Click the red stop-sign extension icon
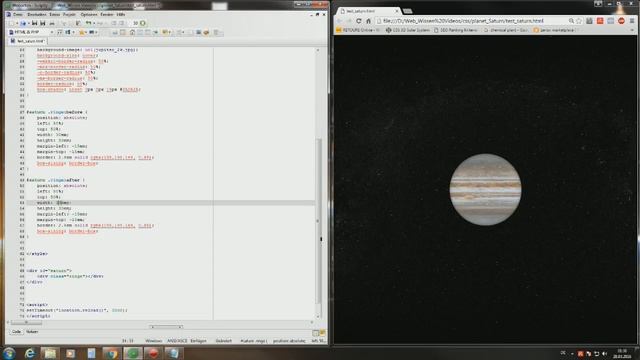The image size is (640, 360). coord(621,21)
